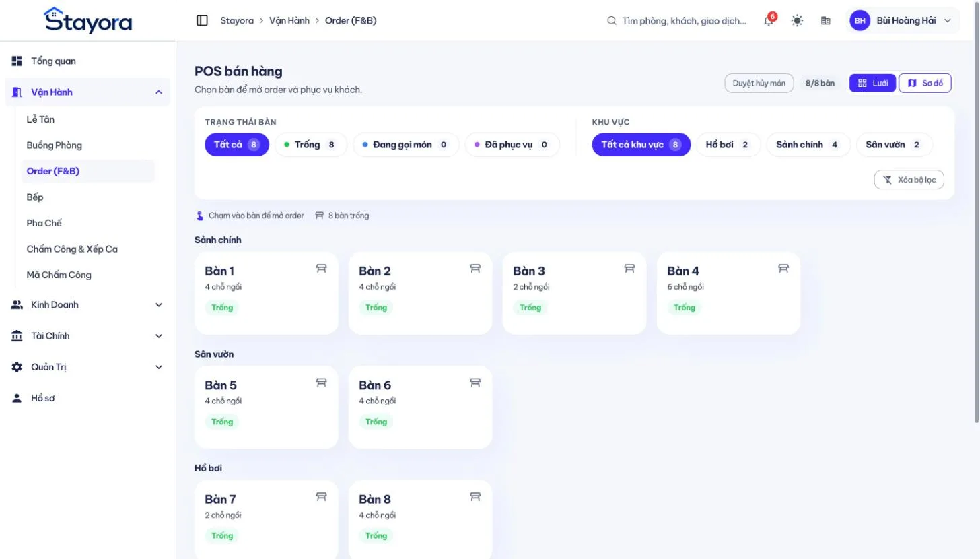Screen dimensions: 980x559
Task: Go to Bếp page
Action: (88, 197)
